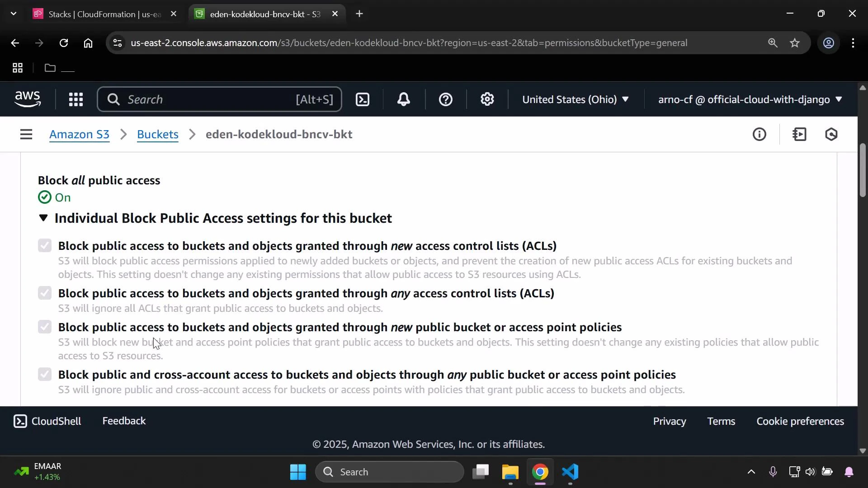Viewport: 868px width, 488px height.
Task: Open the Feedback link in the footer
Action: tap(124, 421)
